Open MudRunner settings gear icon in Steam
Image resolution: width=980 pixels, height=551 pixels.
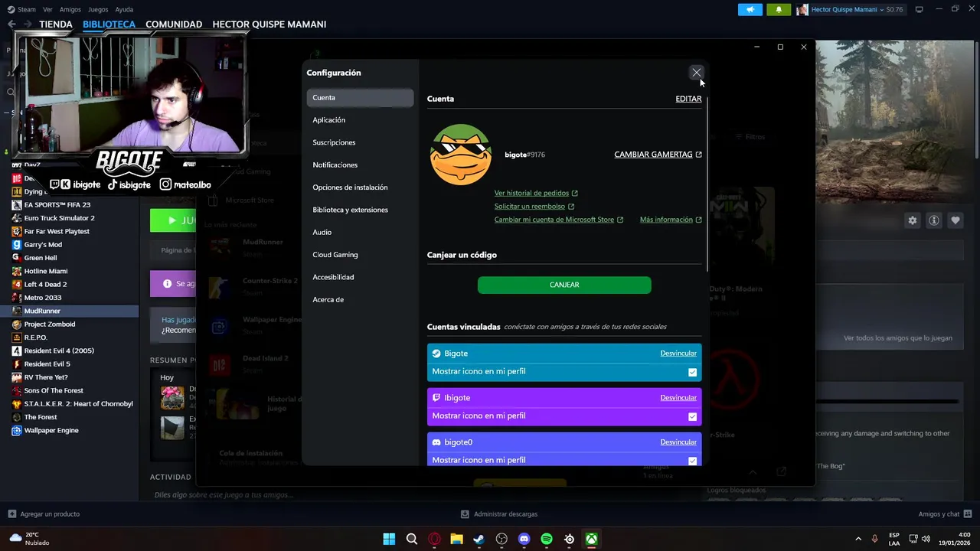[x=913, y=220]
